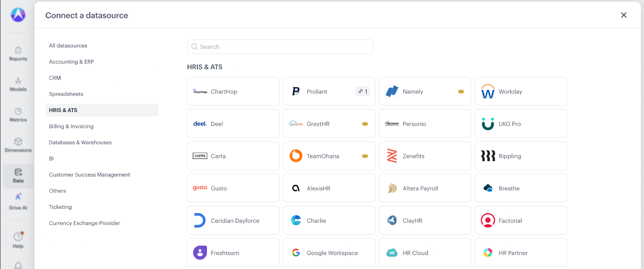Select Accounting & ERP category

102,62
